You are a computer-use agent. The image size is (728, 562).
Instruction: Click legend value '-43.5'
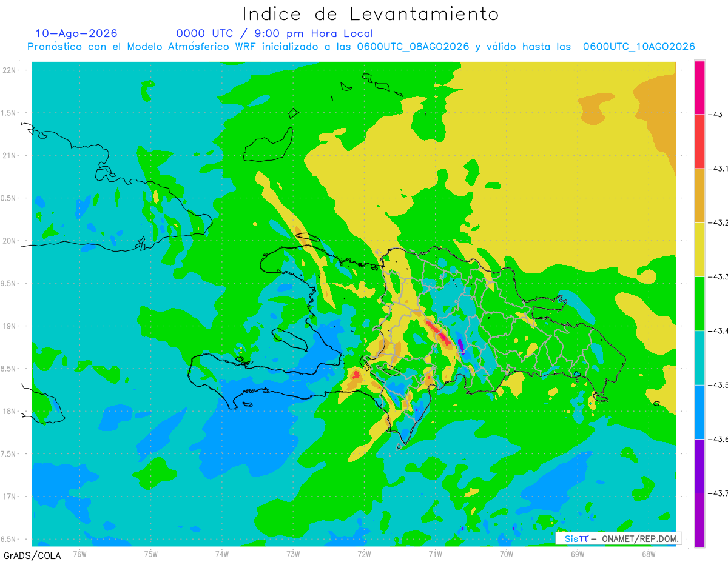coord(718,385)
